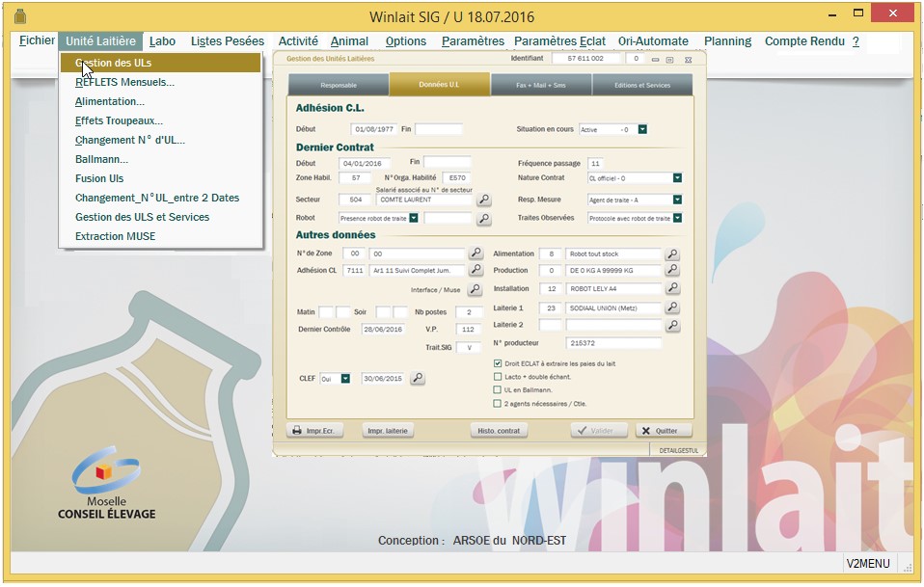
Task: Maximize the Gestion des Unités Laitières dialog
Action: (x=670, y=60)
